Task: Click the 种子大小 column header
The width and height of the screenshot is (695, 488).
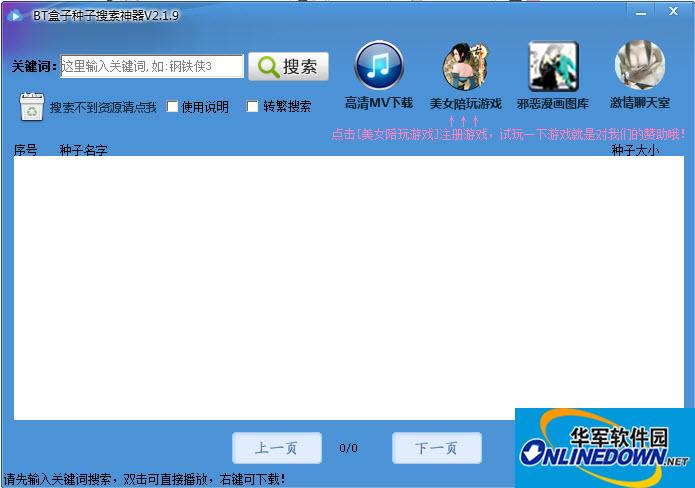Action: (x=635, y=150)
